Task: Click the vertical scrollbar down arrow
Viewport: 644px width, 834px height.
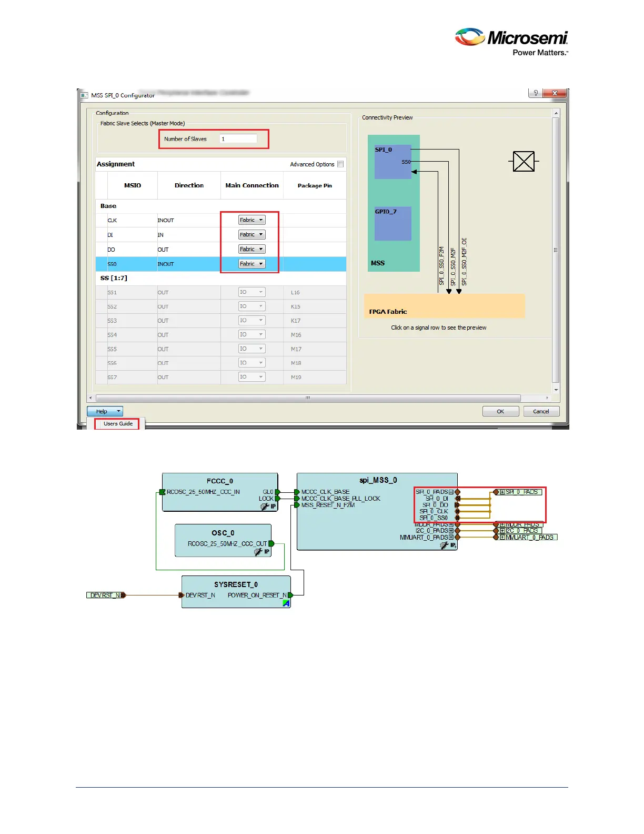Action: [x=556, y=390]
